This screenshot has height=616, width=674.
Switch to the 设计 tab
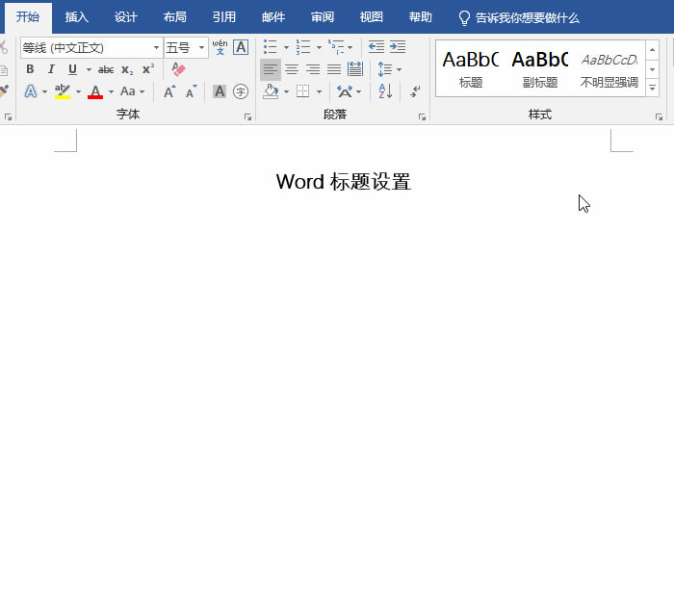coord(126,17)
